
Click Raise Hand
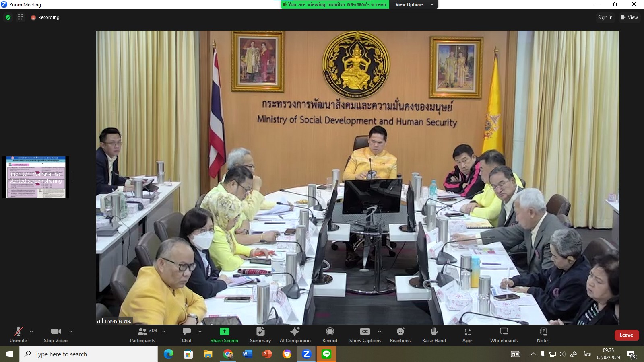point(434,335)
